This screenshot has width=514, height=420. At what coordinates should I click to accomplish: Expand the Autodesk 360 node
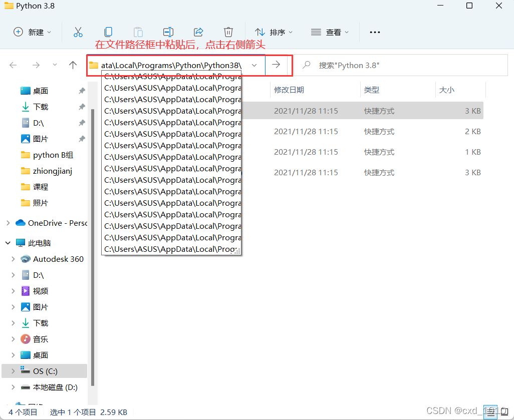(13, 259)
